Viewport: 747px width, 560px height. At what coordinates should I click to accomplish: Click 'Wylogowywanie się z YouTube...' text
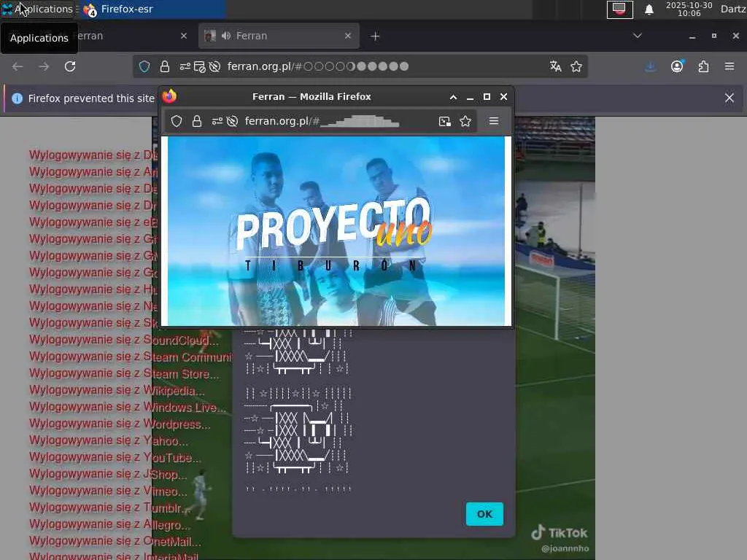click(x=115, y=457)
